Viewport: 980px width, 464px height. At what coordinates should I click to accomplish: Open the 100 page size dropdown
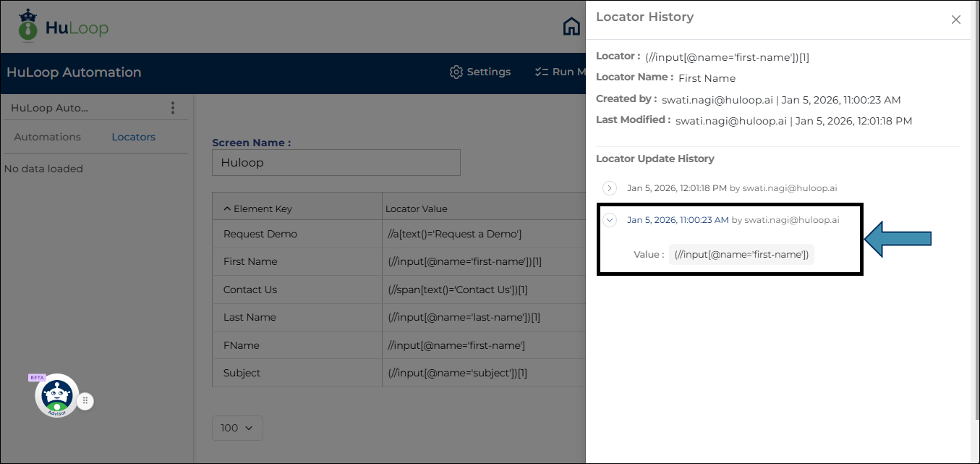237,428
